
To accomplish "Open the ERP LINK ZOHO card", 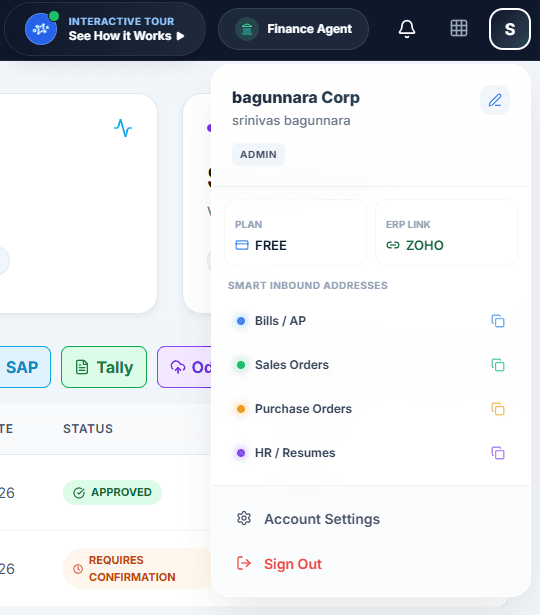I will pyautogui.click(x=446, y=233).
